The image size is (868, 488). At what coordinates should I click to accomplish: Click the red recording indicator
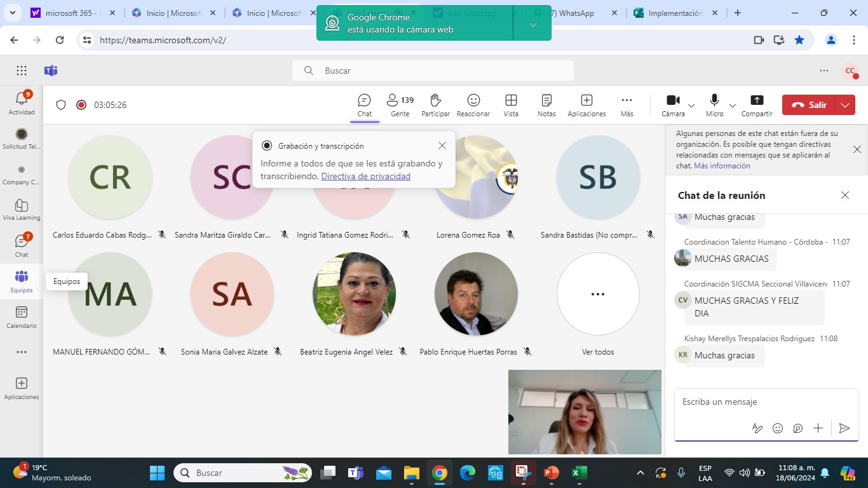point(81,105)
